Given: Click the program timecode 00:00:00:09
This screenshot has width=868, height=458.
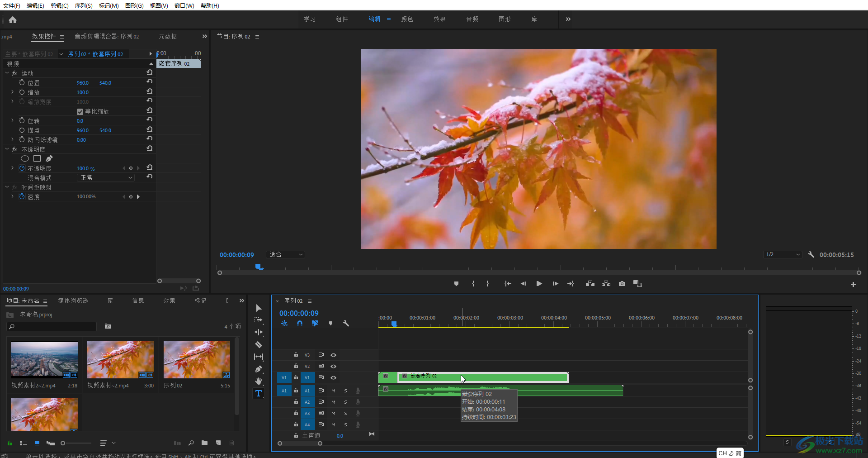Looking at the screenshot, I should point(237,255).
